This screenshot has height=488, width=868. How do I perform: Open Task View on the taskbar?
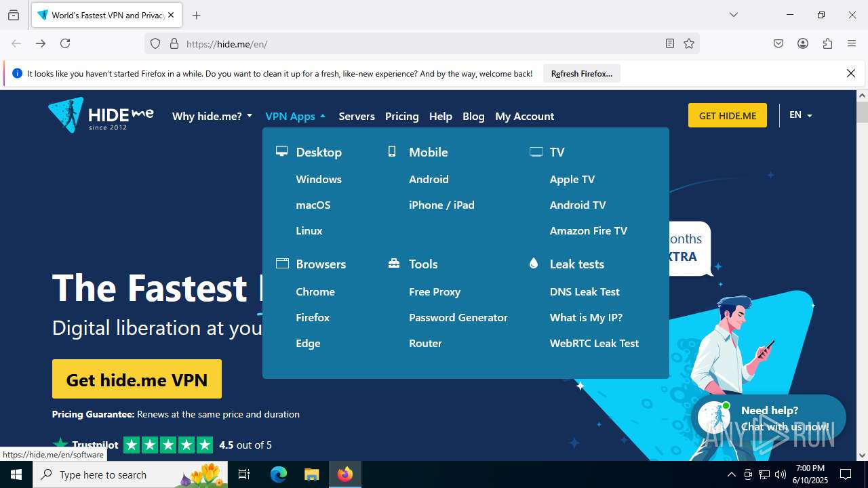[x=244, y=474]
